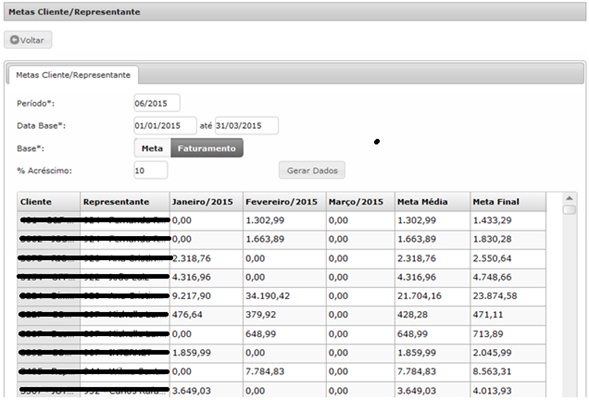
Task: Select Fevereiro cell 379,92
Action: point(284,315)
